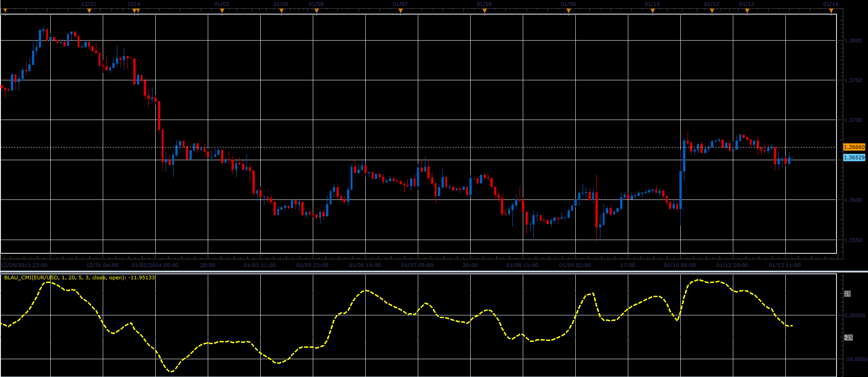Click the orange day marker under 01/06
868x377 pixels.
(316, 12)
